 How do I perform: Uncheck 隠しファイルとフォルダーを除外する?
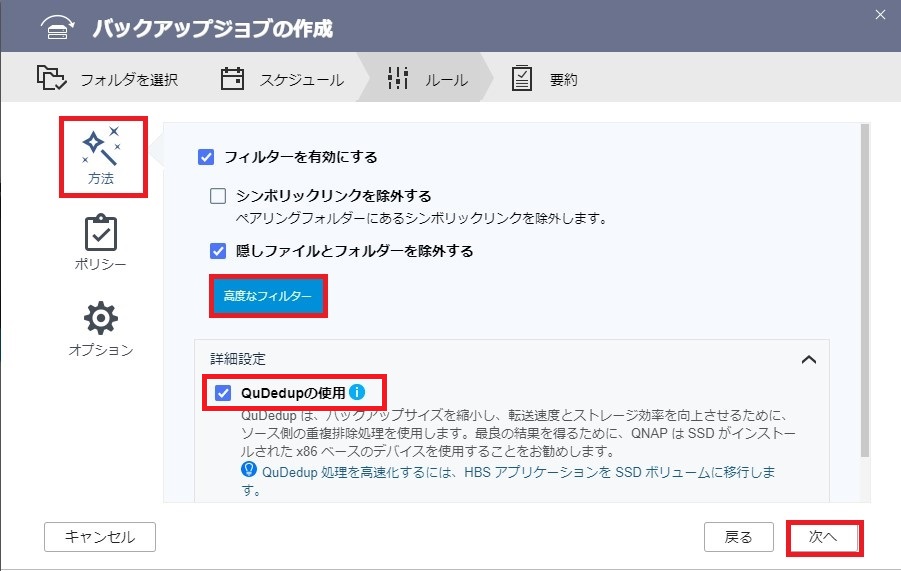218,251
